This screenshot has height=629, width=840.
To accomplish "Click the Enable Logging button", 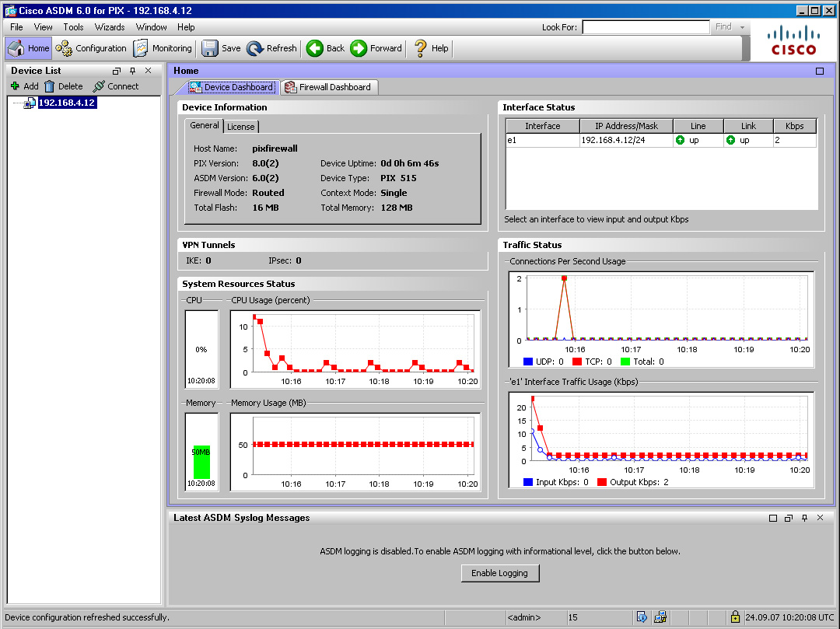I will pyautogui.click(x=499, y=573).
